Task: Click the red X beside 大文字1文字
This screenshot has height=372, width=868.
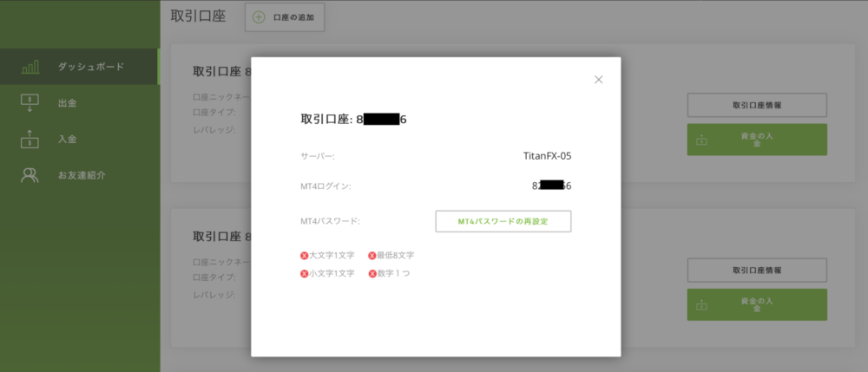Action: (x=305, y=256)
